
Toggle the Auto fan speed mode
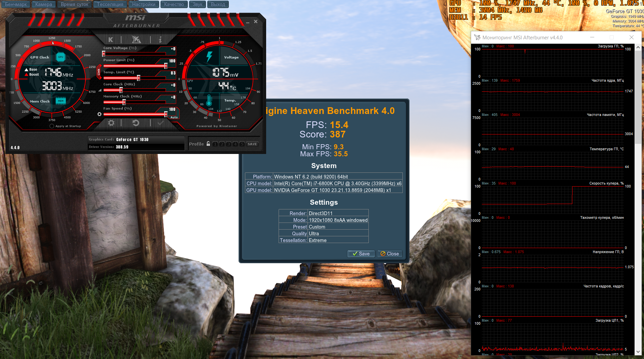point(174,117)
